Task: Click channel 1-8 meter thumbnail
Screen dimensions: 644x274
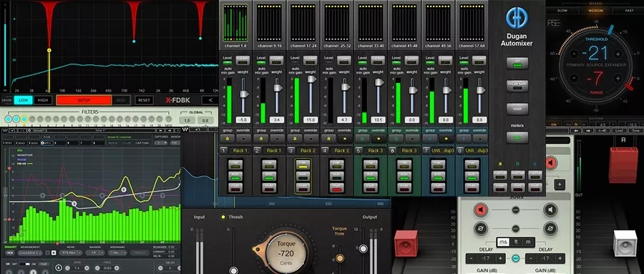Action: (x=235, y=23)
